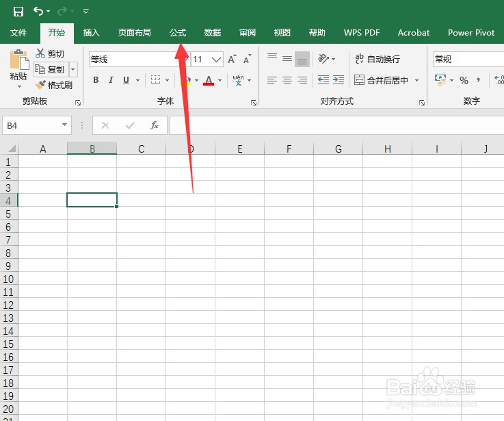
Task: Click 合并后居中 (Merge & Center)
Action: [381, 80]
